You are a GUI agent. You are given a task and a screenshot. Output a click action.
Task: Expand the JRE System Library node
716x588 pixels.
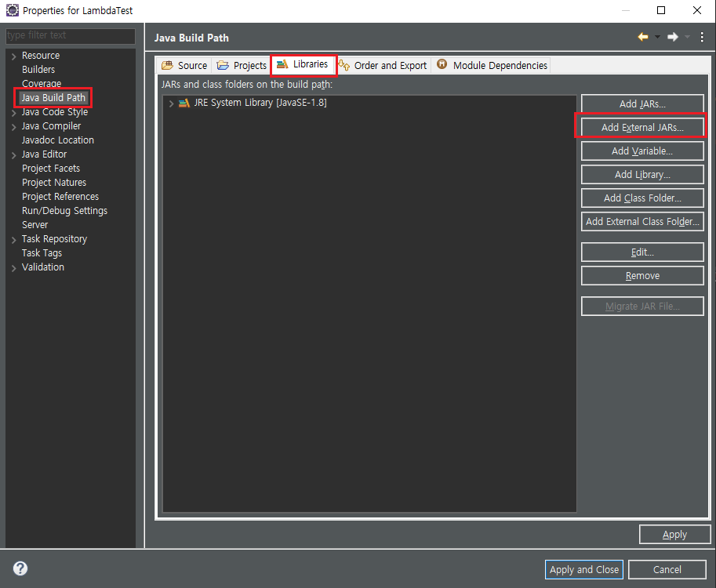pos(171,103)
